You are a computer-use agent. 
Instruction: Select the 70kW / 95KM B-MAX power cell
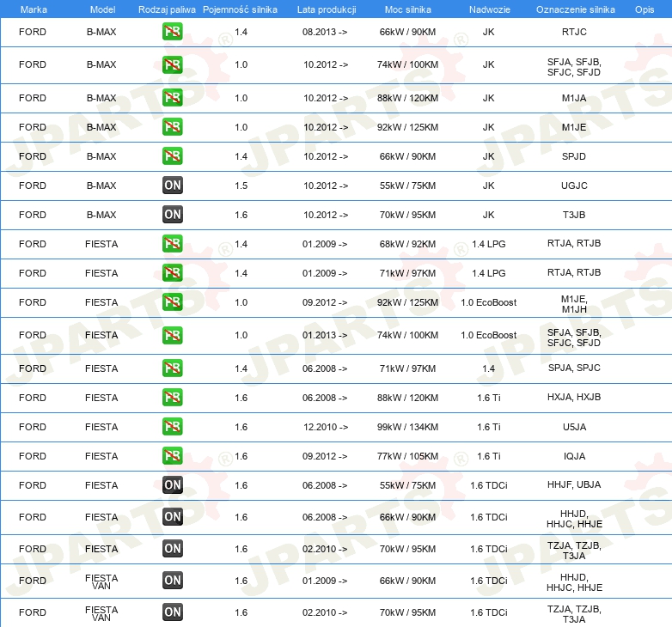pyautogui.click(x=407, y=215)
